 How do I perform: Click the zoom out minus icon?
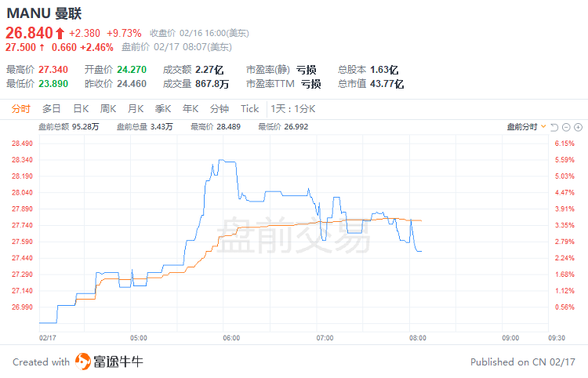[x=566, y=126]
